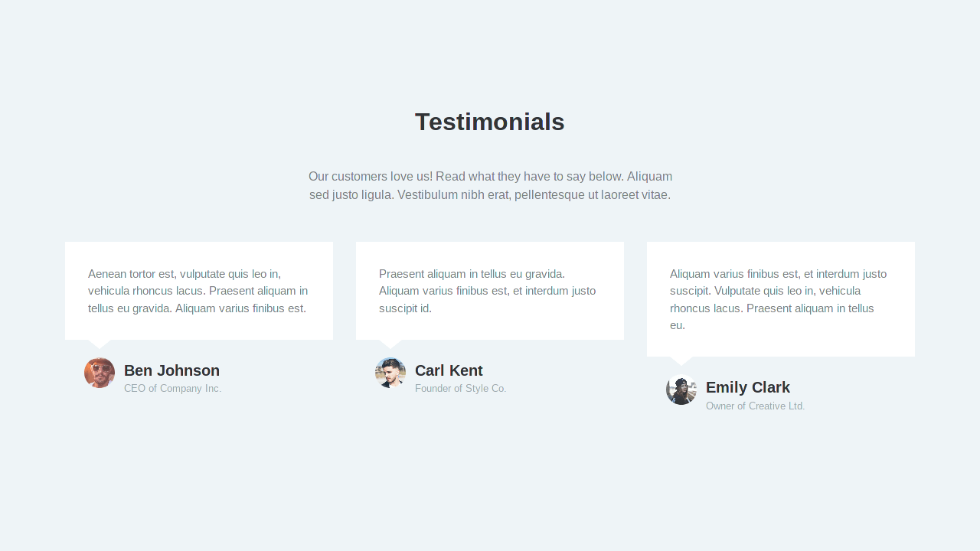Select the Emily Clark name

tap(747, 387)
